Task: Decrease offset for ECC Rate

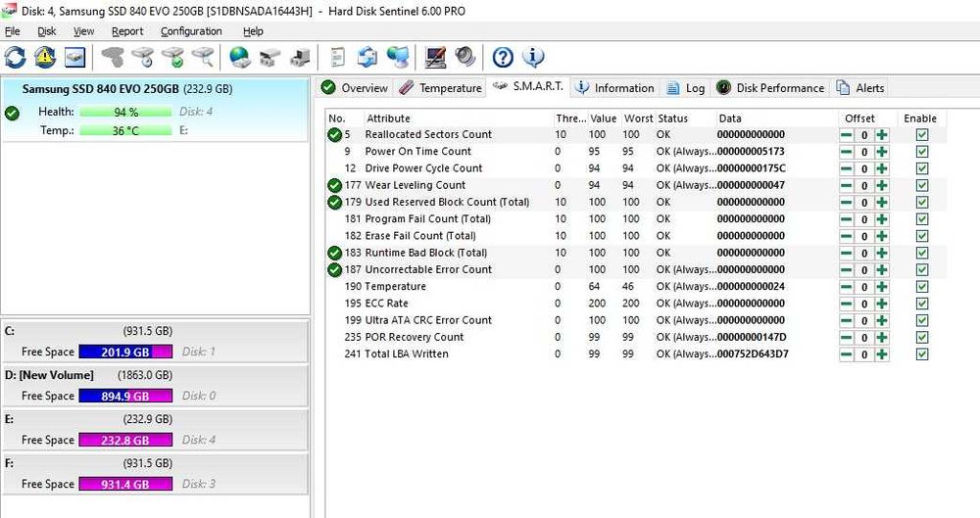Action: coord(847,304)
